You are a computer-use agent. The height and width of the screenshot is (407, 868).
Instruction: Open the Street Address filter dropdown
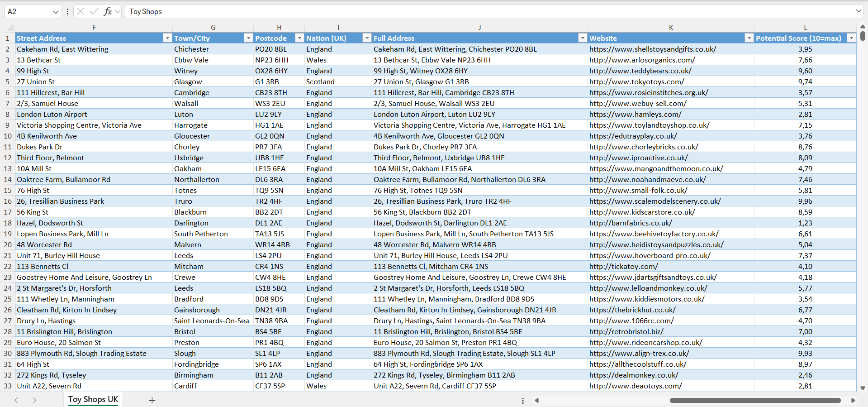pos(167,38)
